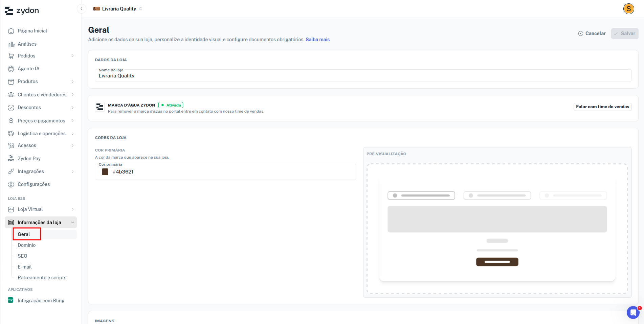The image size is (644, 324).
Task: Expand the Pedidos submenu chevron
Action: (72, 56)
